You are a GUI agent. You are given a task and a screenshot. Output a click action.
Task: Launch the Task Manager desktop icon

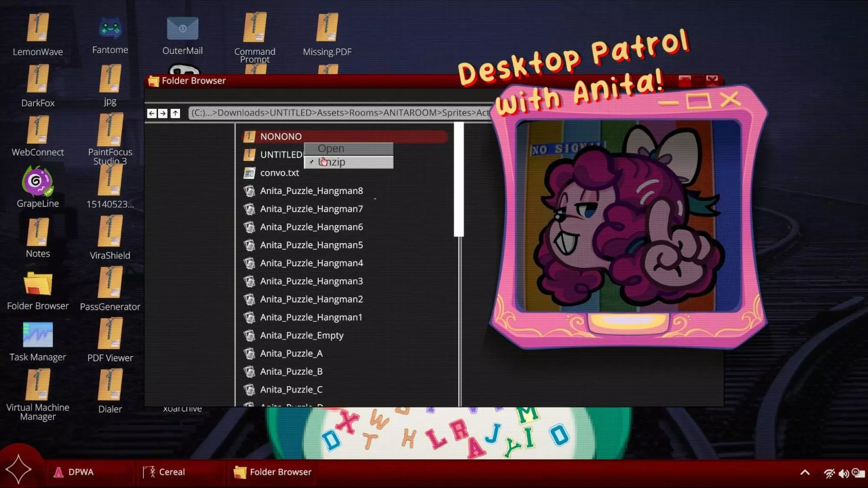(38, 335)
